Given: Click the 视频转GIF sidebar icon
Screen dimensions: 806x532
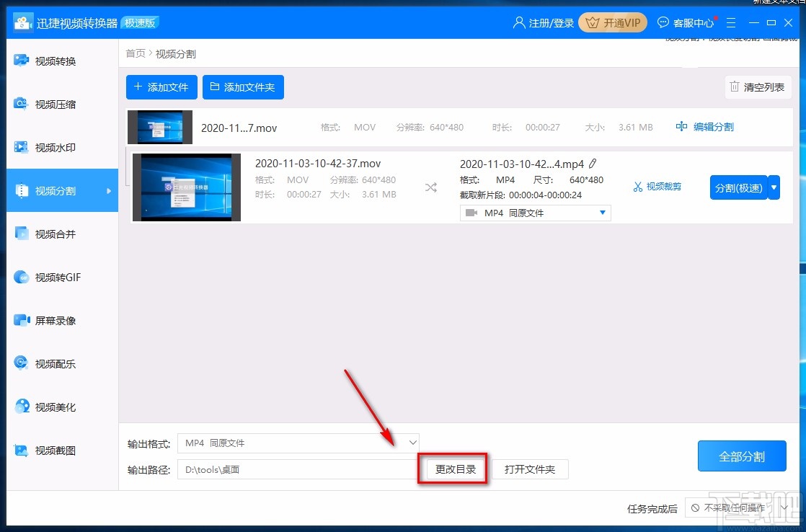Looking at the screenshot, I should pyautogui.click(x=21, y=277).
